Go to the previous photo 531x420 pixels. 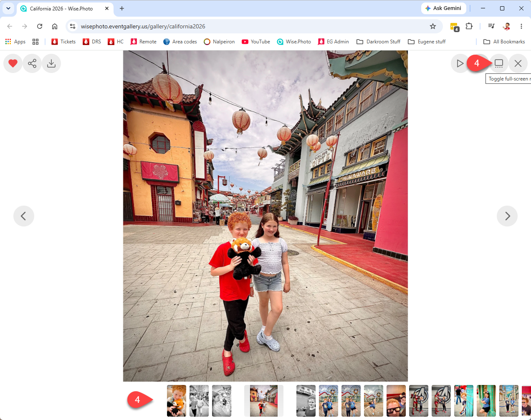click(x=24, y=216)
